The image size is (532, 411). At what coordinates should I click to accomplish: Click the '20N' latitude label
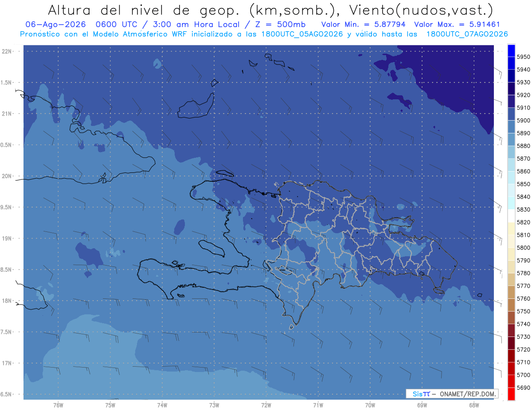point(7,176)
